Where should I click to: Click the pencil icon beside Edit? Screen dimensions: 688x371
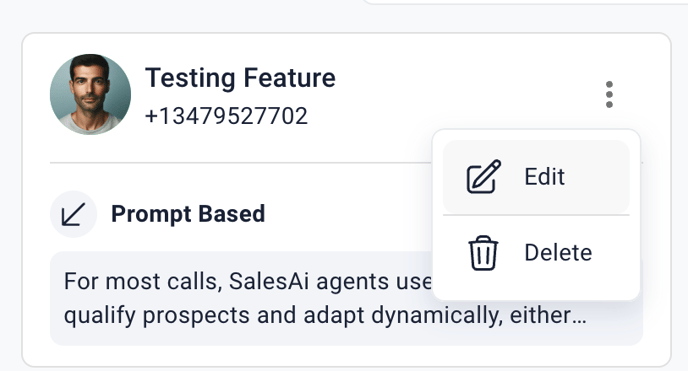pyautogui.click(x=484, y=177)
